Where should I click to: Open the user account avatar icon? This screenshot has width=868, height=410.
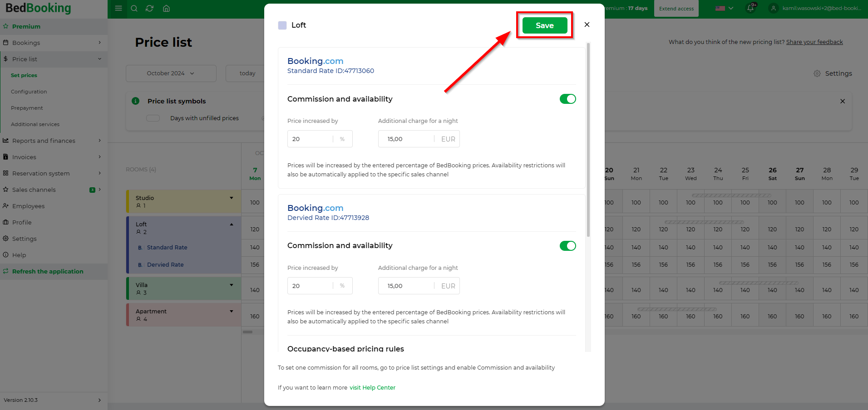point(774,8)
